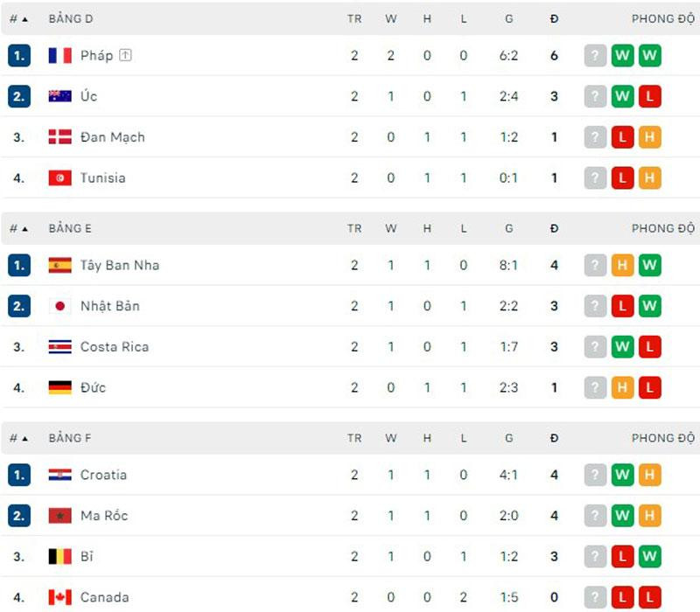Click Croatia's green W form badge
The height and width of the screenshot is (612, 700).
(622, 476)
